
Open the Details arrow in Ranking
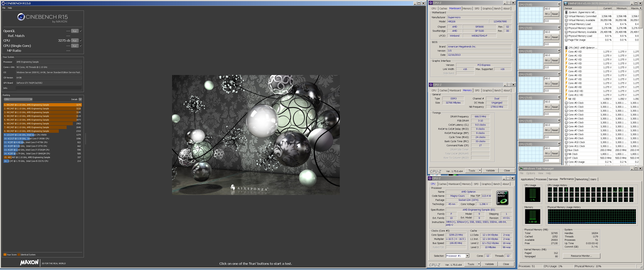(x=80, y=99)
